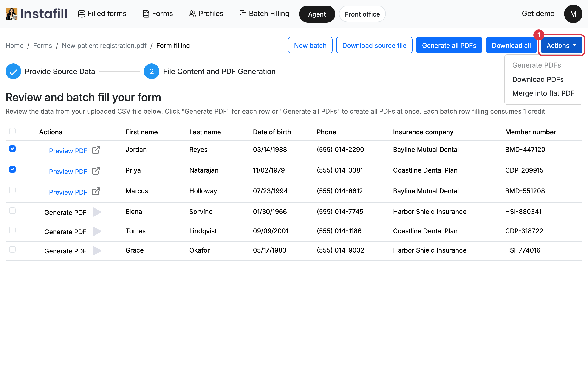Select Coastline Dental Plan in Priya's row

(425, 170)
